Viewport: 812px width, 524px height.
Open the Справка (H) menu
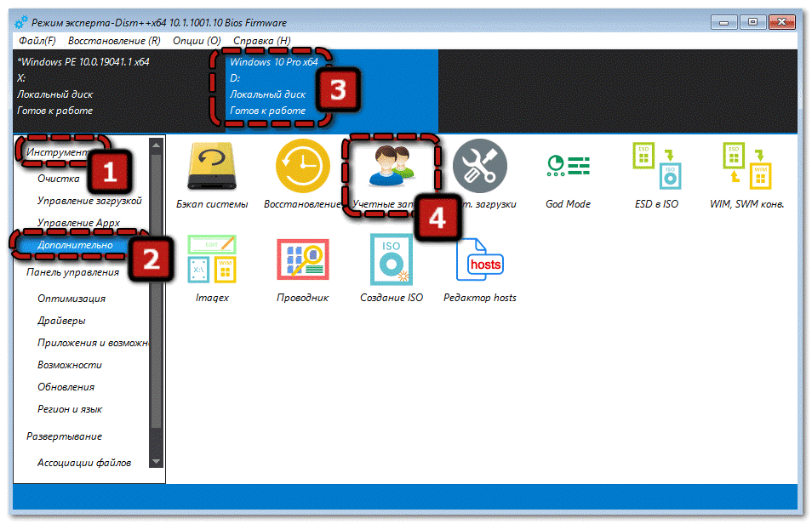(x=262, y=40)
